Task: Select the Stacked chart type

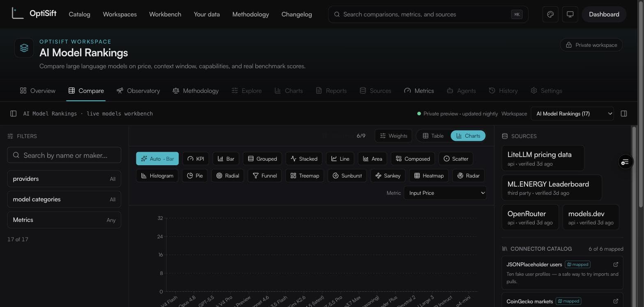Action: (x=304, y=159)
